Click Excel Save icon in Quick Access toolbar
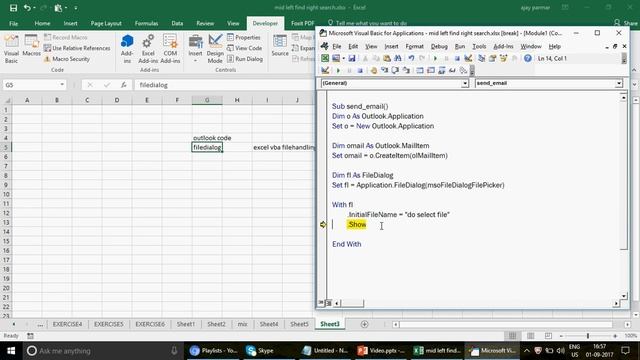The width and height of the screenshot is (640, 360). [x=13, y=7]
